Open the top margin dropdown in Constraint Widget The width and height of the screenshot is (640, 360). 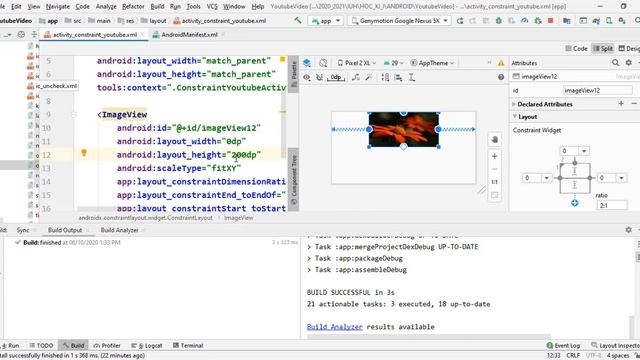584,151
